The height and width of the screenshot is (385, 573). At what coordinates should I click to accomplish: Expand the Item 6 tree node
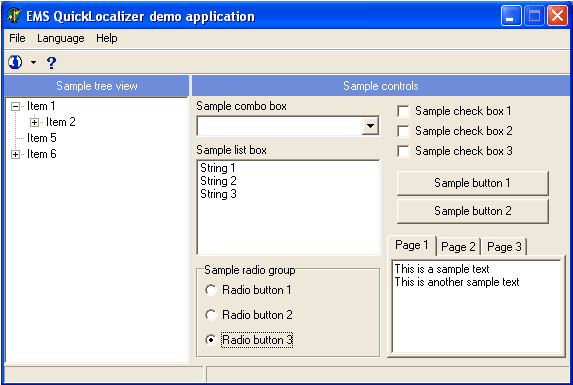point(15,155)
